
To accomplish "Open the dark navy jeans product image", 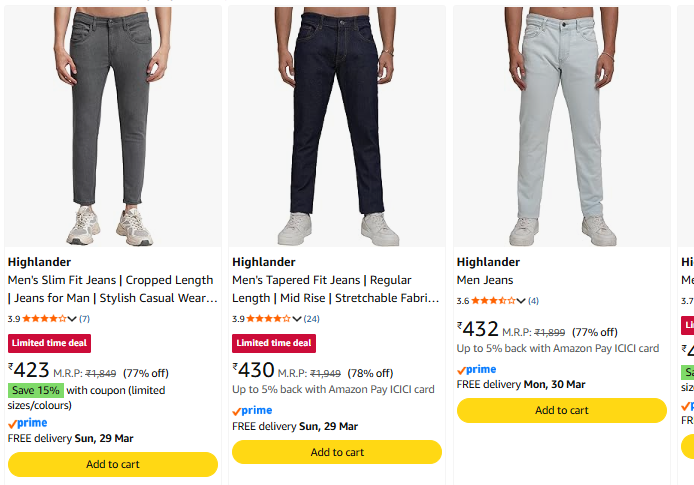I will 337,127.
